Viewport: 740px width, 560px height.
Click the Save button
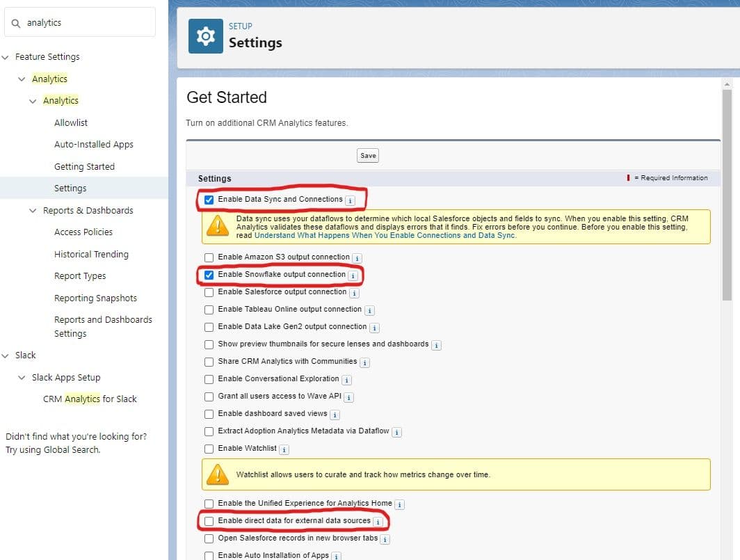pos(367,155)
